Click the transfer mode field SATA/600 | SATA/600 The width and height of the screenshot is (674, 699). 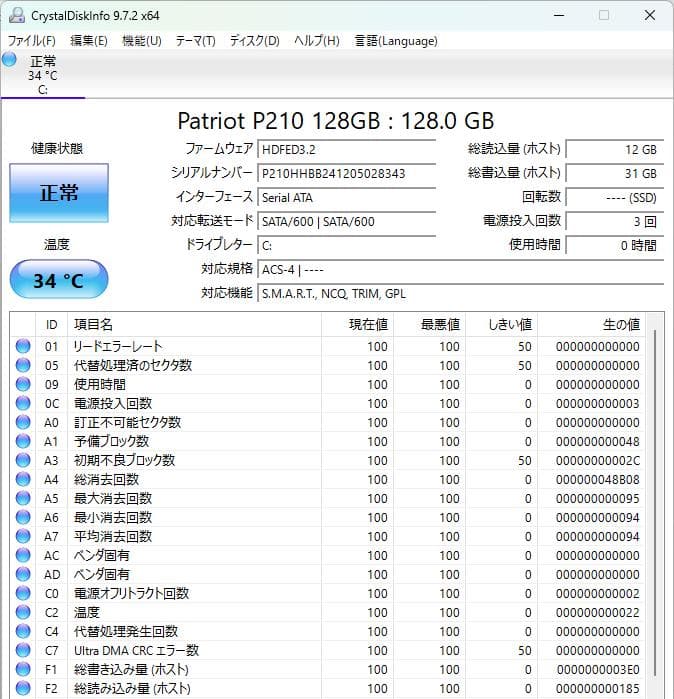tap(347, 222)
